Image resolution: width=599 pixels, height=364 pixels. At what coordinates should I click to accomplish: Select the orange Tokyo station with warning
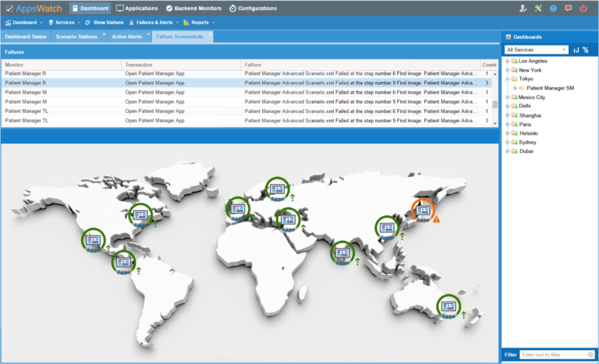click(423, 210)
